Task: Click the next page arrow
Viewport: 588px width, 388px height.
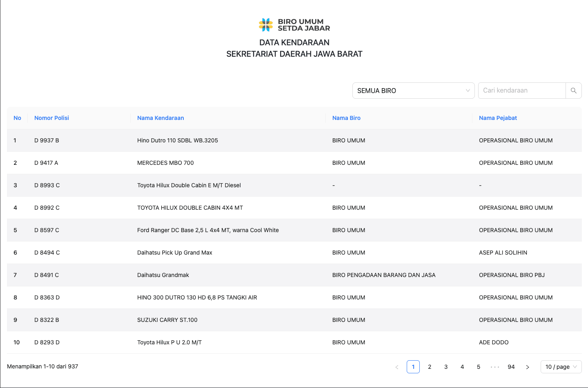Action: pyautogui.click(x=528, y=367)
